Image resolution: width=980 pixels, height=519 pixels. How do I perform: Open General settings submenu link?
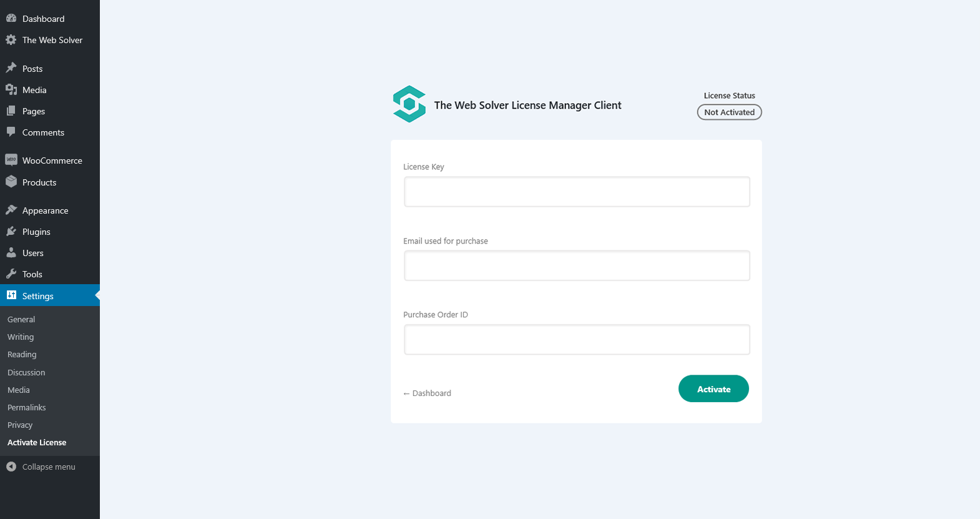[21, 319]
